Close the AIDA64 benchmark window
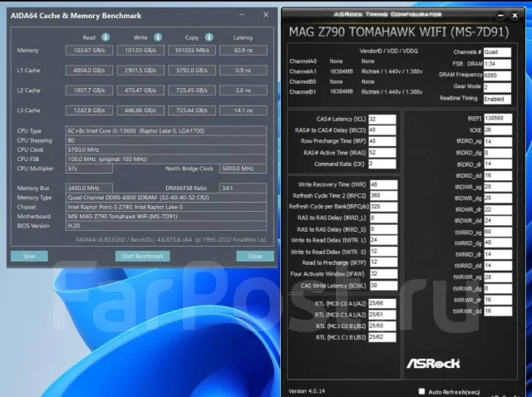The width and height of the screenshot is (532, 397). tap(266, 15)
